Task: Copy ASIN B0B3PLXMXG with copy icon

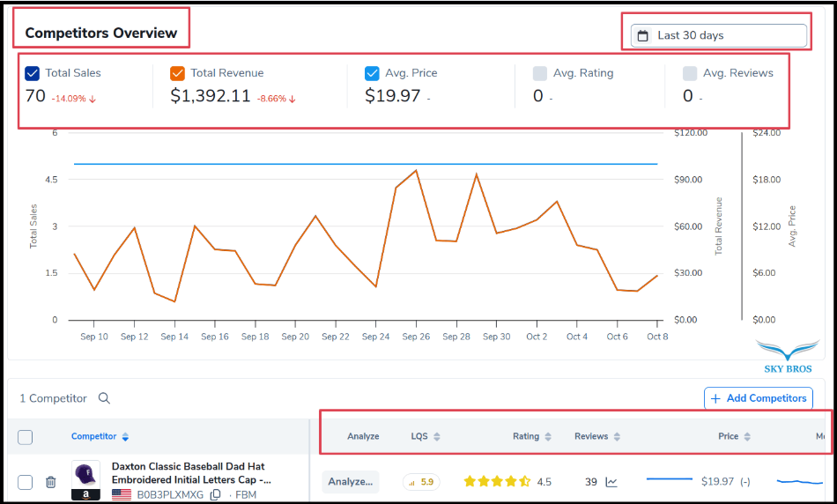Action: coord(215,495)
